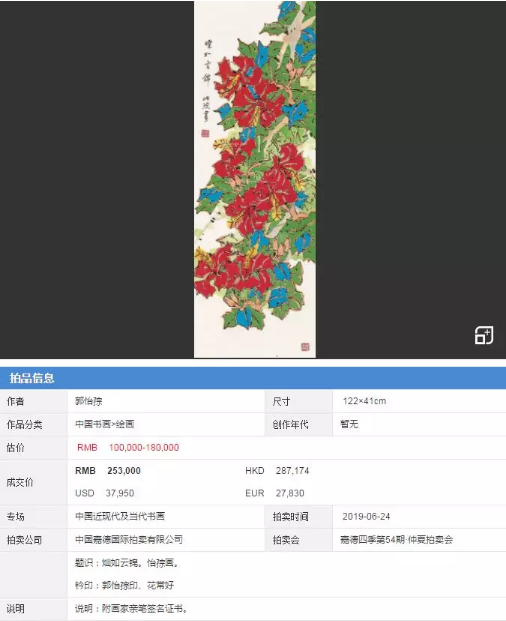506x621 pixels.
Task: Select seal text 郭怡孮印、花常好
Action: click(x=138, y=585)
